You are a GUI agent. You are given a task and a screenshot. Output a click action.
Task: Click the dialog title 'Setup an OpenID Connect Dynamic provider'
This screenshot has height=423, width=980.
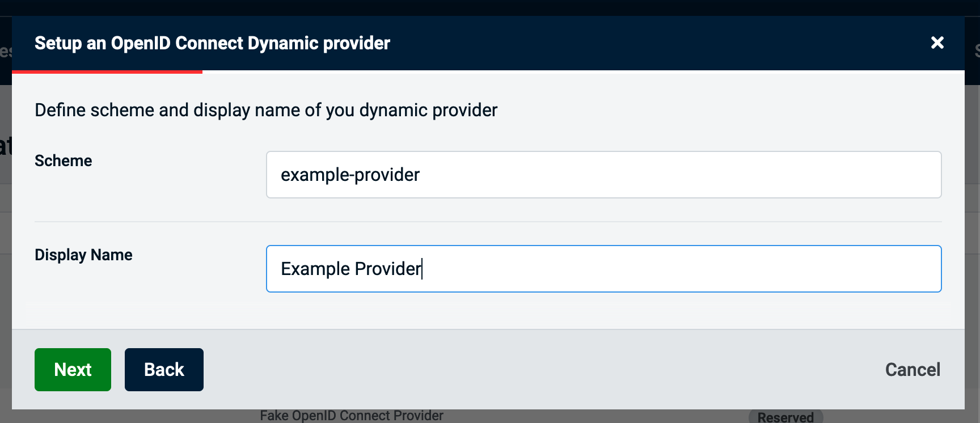tap(212, 43)
